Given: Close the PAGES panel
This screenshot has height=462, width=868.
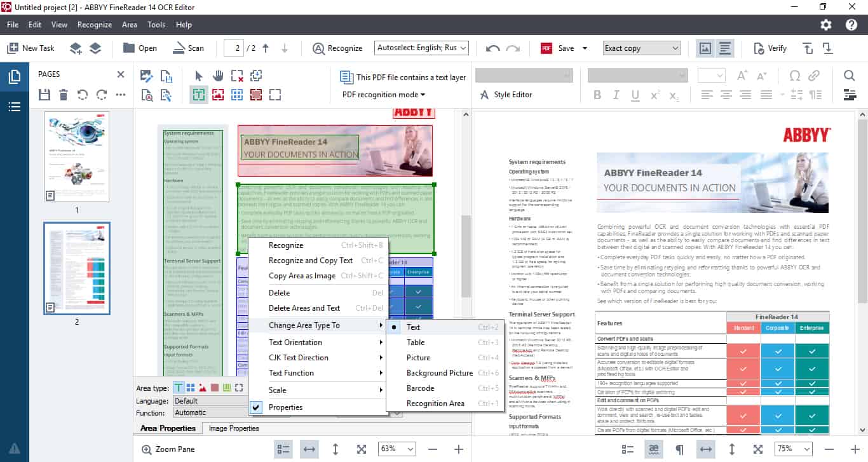Looking at the screenshot, I should tap(121, 74).
